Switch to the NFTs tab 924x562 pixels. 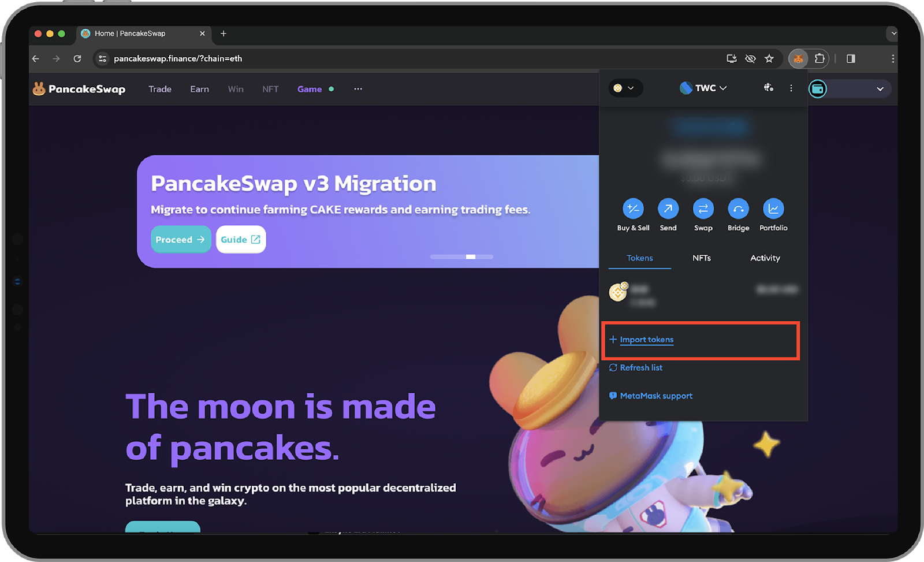click(702, 258)
